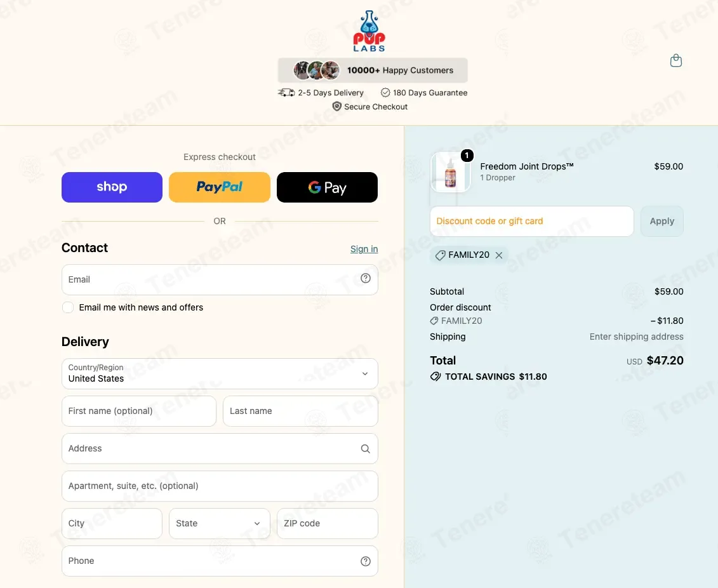Click the Email field help question icon
This screenshot has height=588, width=718.
point(366,278)
